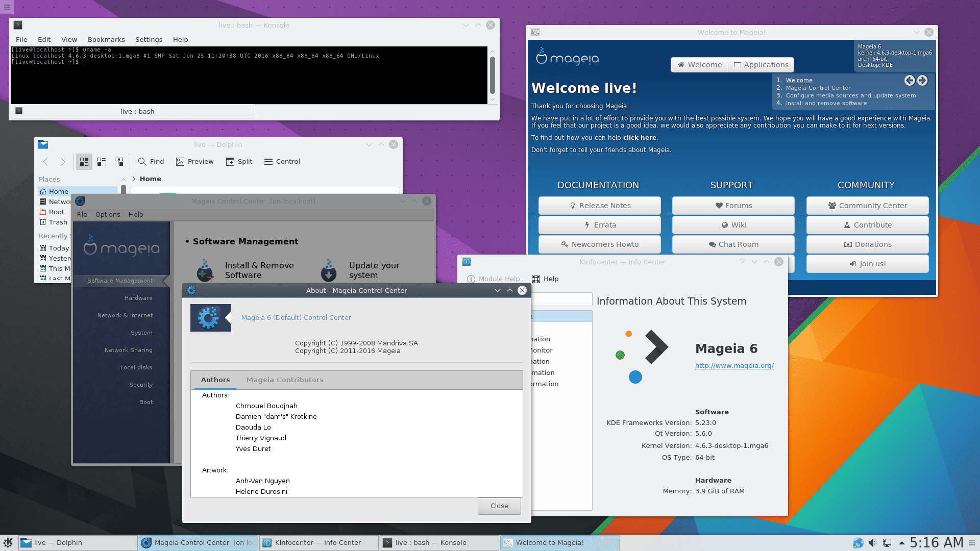Click Find in Dolphin toolbar
This screenshot has height=551, width=980.
(151, 162)
